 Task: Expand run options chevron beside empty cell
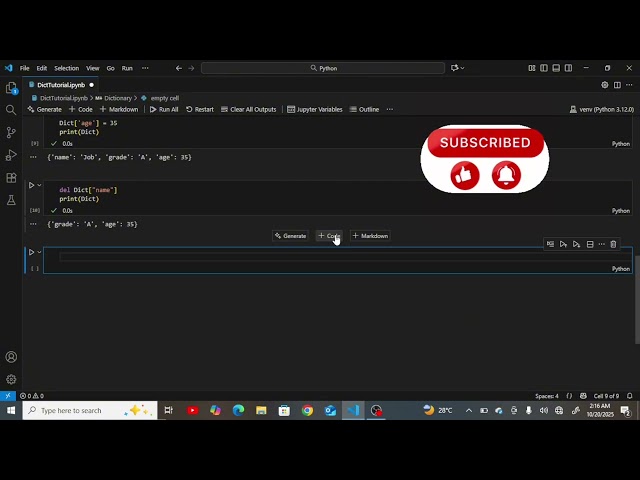(x=39, y=252)
